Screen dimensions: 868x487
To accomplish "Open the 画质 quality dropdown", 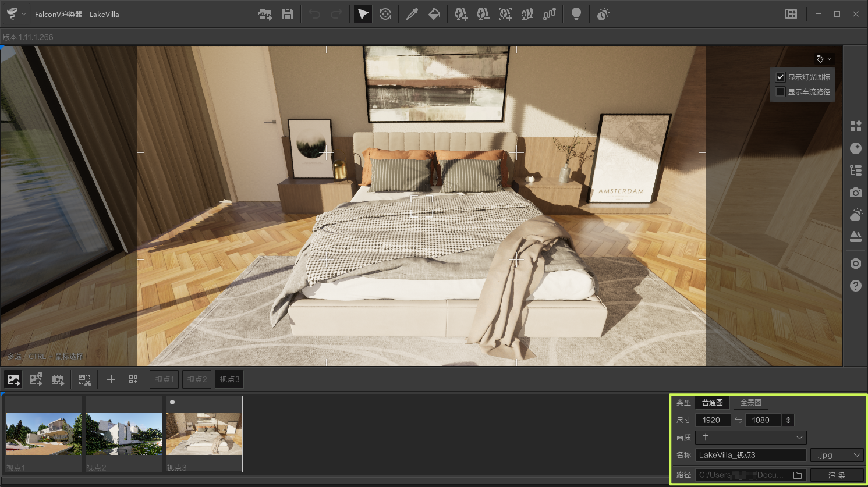I will (751, 438).
